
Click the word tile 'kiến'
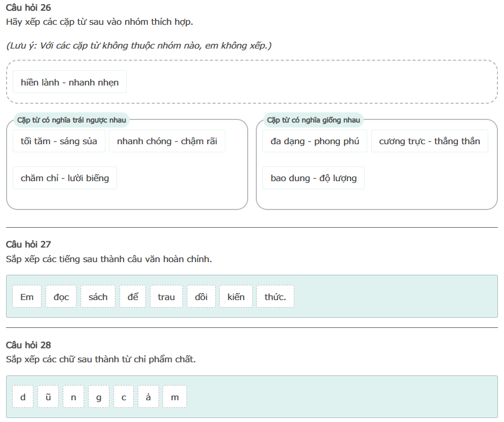236,297
